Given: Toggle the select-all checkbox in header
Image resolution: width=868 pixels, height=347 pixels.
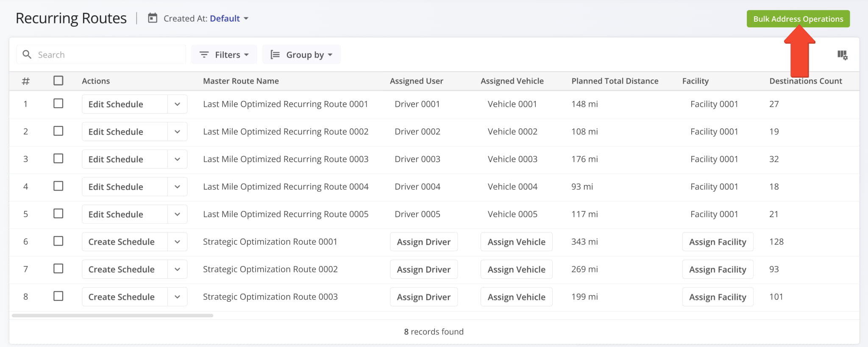Looking at the screenshot, I should tap(58, 81).
